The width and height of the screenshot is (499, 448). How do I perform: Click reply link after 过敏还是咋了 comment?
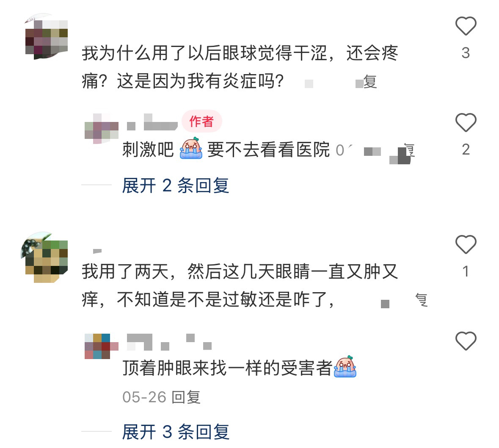[x=422, y=300]
